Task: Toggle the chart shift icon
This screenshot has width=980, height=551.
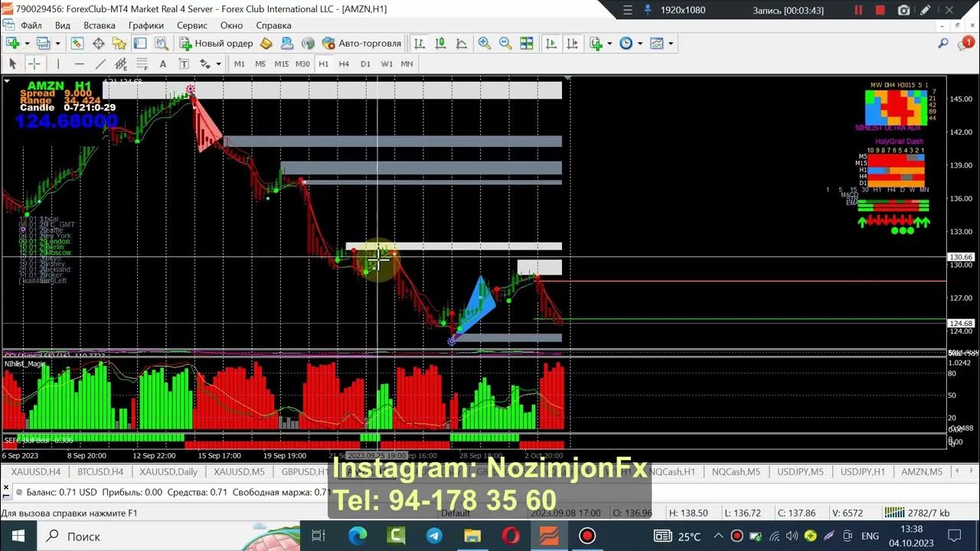Action: (572, 44)
